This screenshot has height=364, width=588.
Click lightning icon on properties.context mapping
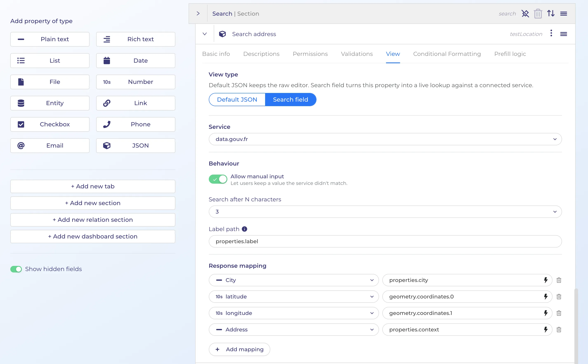(546, 330)
